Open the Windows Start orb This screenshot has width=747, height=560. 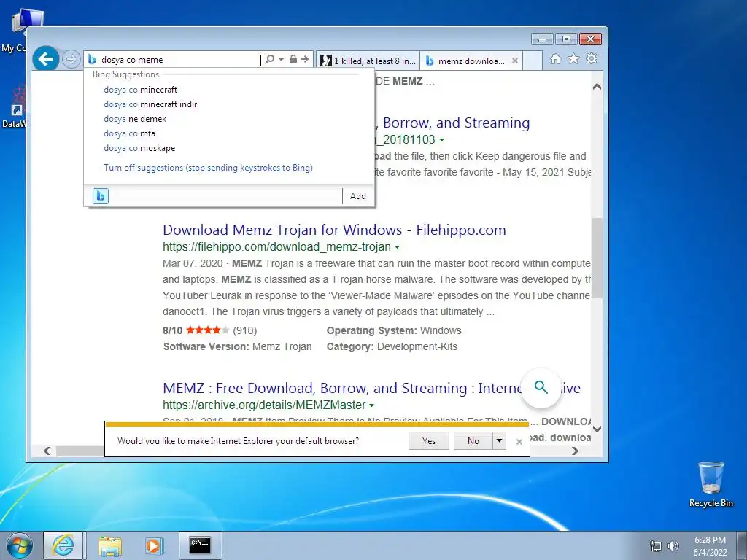(20, 545)
